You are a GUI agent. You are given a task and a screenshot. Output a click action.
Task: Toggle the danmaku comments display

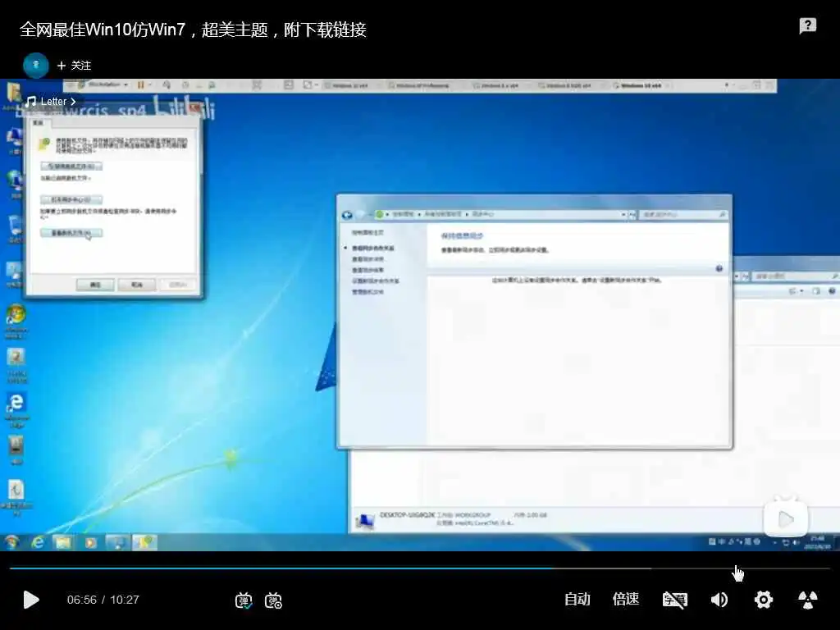click(244, 600)
